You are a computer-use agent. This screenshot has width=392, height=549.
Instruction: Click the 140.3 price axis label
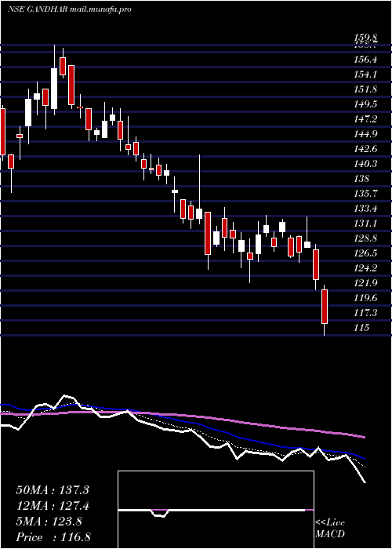(x=365, y=164)
